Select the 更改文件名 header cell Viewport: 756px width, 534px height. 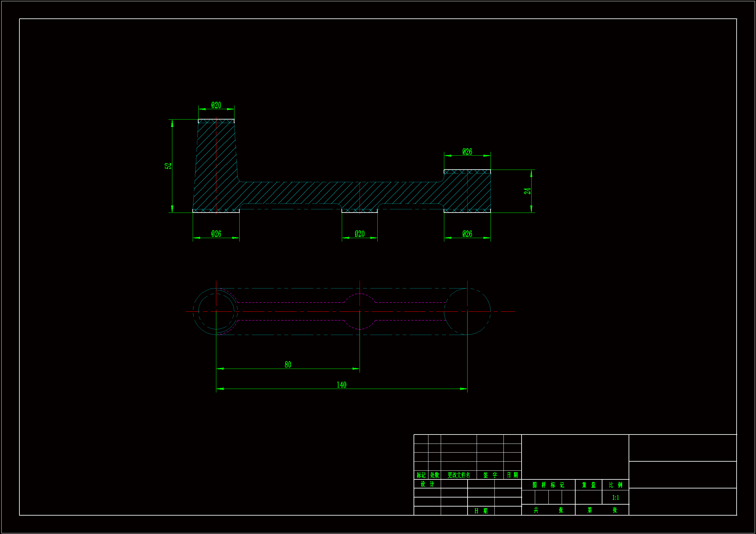pos(459,475)
